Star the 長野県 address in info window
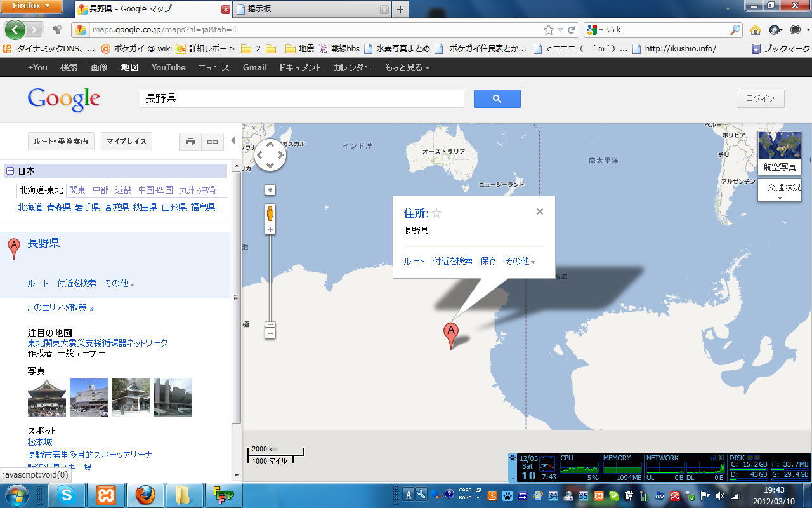 click(436, 213)
